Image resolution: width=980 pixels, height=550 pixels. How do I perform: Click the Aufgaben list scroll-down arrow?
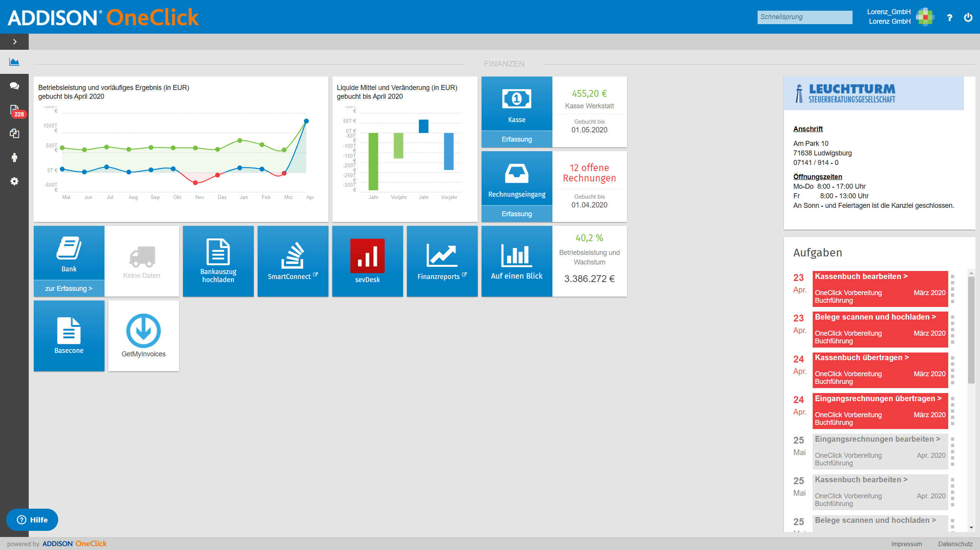click(971, 528)
